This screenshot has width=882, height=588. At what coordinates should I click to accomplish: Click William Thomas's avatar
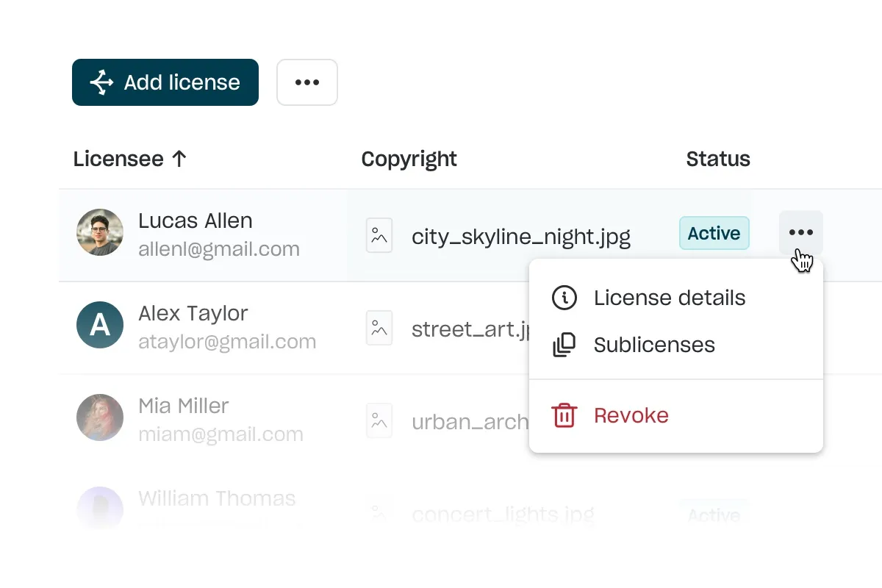coord(100,507)
